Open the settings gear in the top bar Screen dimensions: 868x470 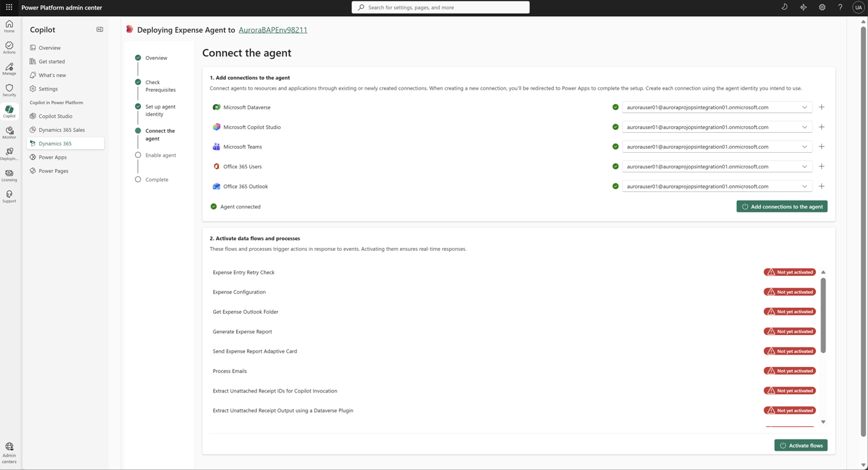822,7
